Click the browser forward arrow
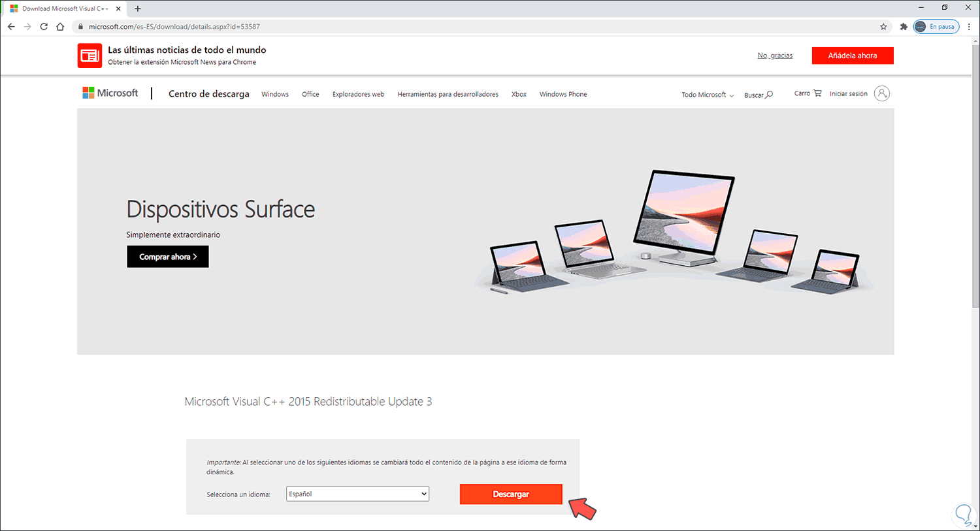This screenshot has width=980, height=531. point(27,27)
